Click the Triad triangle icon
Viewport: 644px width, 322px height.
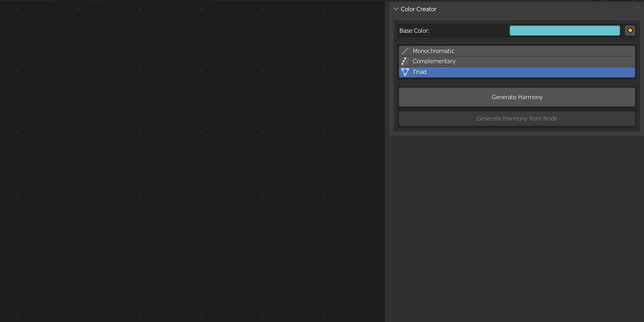pyautogui.click(x=405, y=72)
